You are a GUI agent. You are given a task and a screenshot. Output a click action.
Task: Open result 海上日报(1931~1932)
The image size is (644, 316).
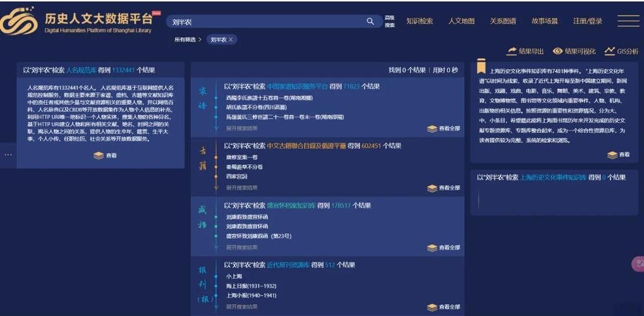[x=251, y=286]
